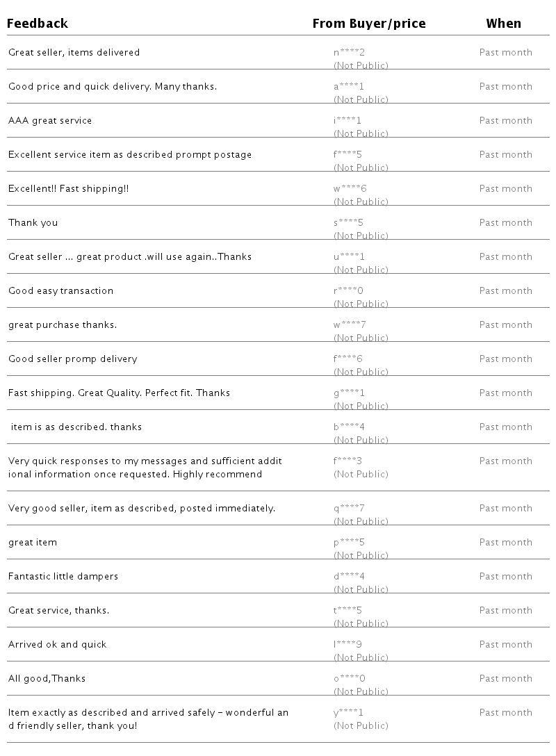Select the "All good,Thanks" feedback row
This screenshot has width=556, height=756.
47,679
